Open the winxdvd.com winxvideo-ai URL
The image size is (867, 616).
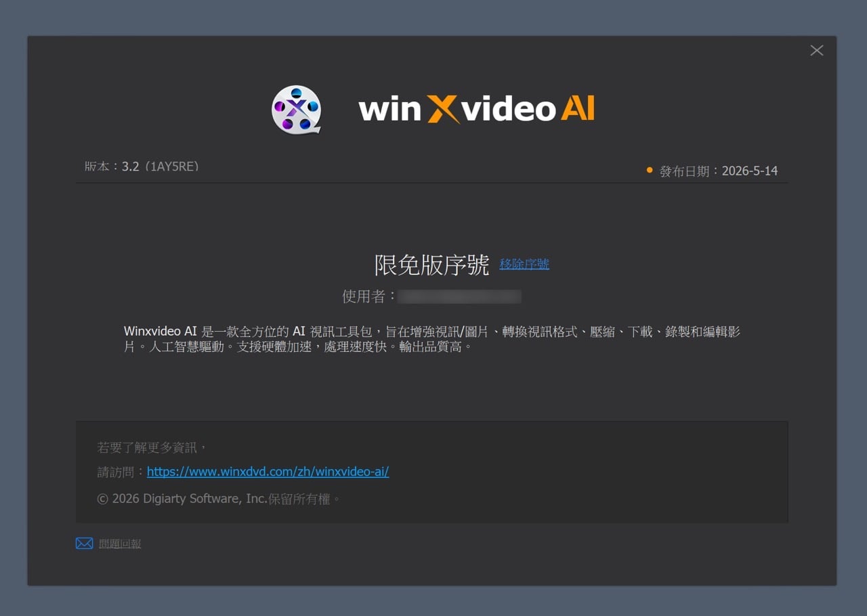268,472
